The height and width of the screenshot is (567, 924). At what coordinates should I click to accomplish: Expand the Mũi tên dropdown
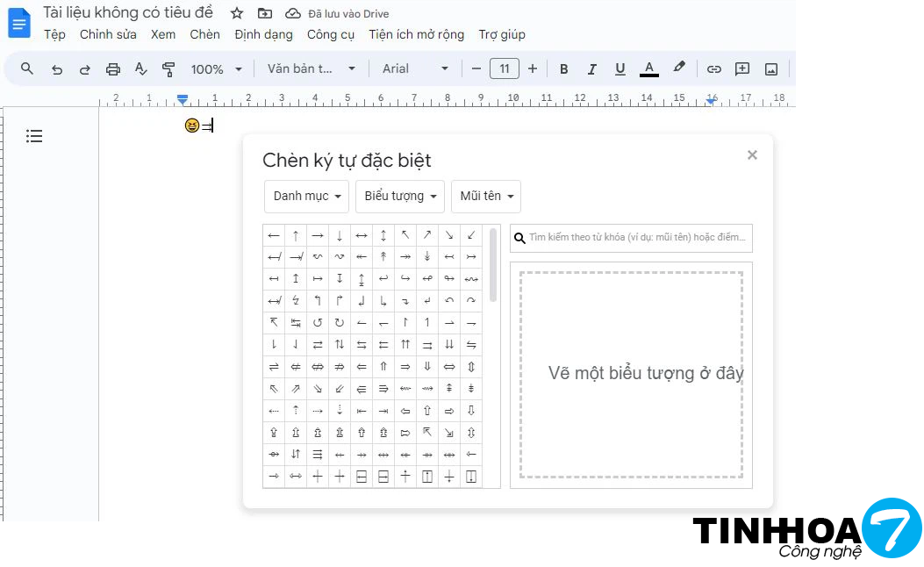click(485, 197)
